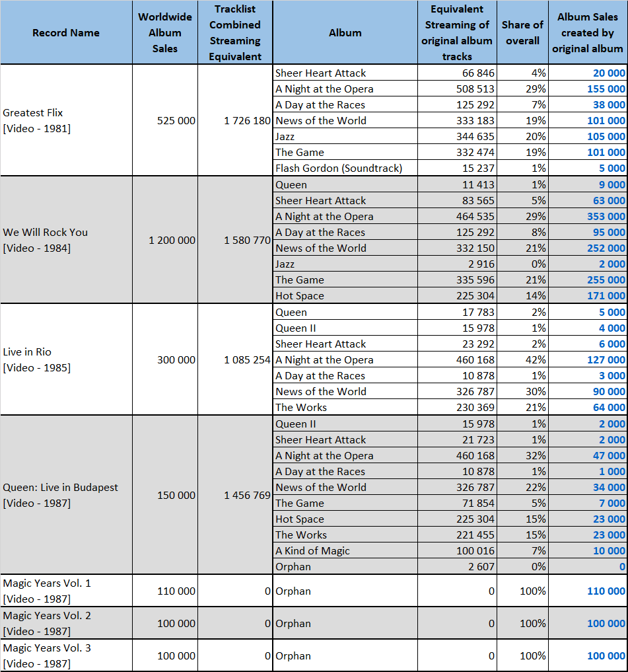This screenshot has width=628, height=672.
Task: Click the streaming value '23 292'
Action: coord(478,344)
